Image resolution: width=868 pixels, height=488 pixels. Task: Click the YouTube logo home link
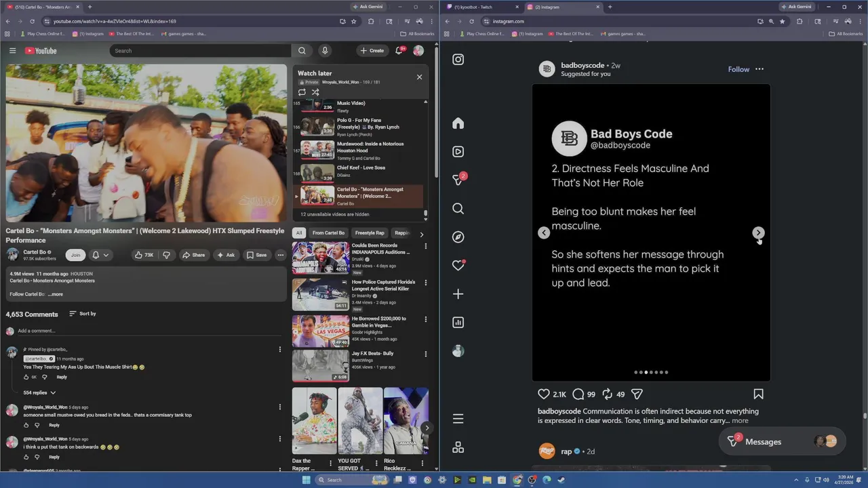pos(41,51)
